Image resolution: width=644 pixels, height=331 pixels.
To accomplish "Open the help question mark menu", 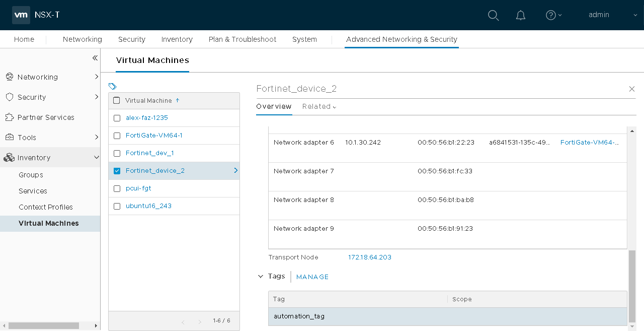I will pyautogui.click(x=551, y=15).
